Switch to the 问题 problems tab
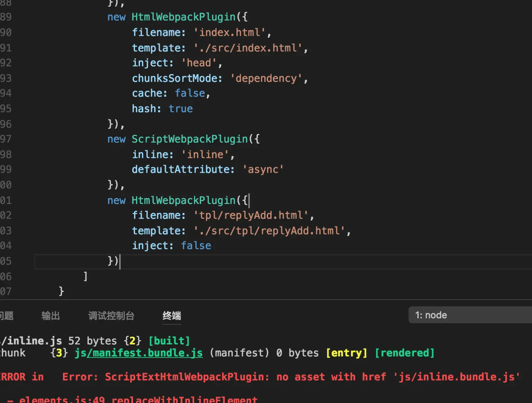Viewport: 532px width, 403px height. click(7, 315)
